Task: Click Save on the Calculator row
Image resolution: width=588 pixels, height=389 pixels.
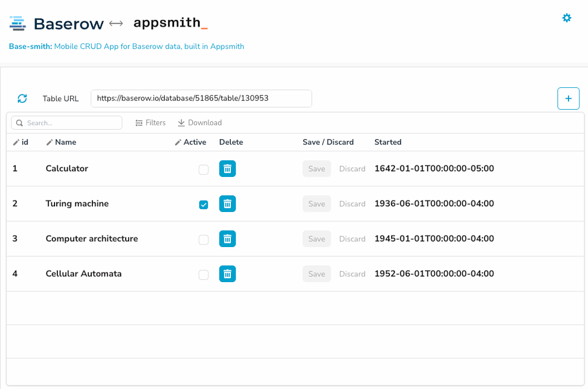Action: pos(316,168)
